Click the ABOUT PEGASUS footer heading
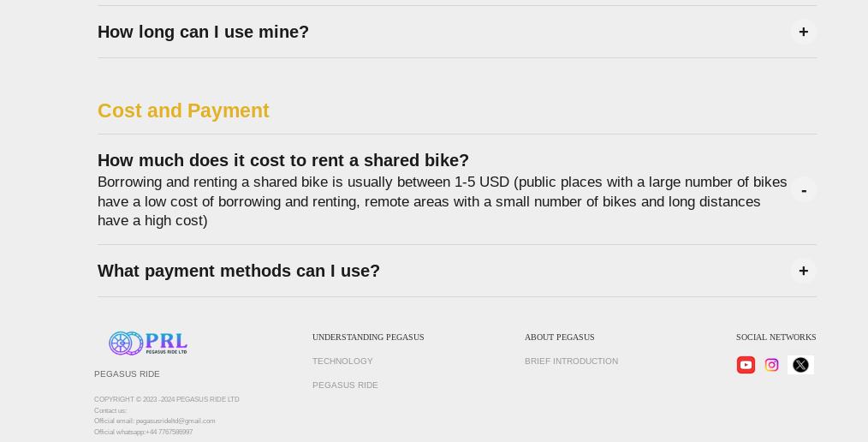The width and height of the screenshot is (868, 442). (x=560, y=337)
